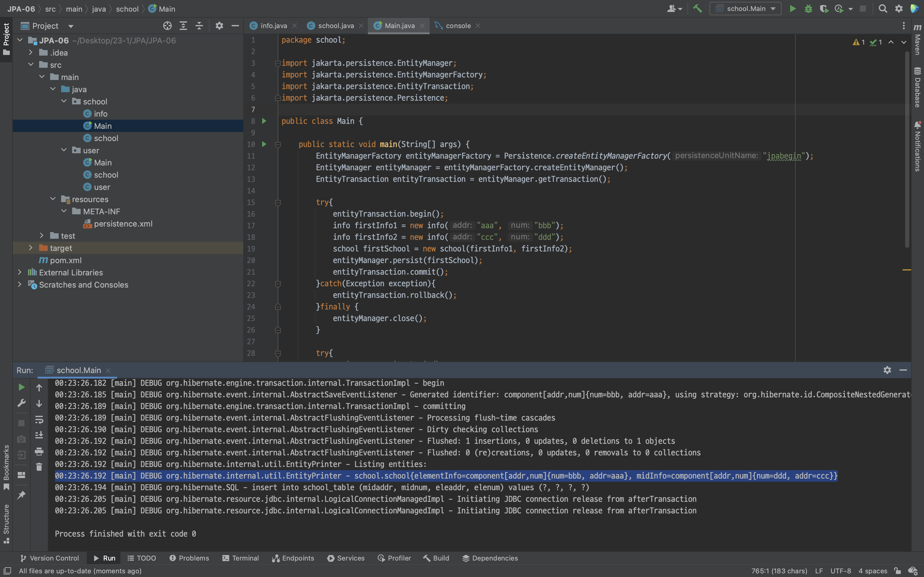Rerun school.Main from the Run panel
The height and width of the screenshot is (577, 924).
tap(22, 387)
